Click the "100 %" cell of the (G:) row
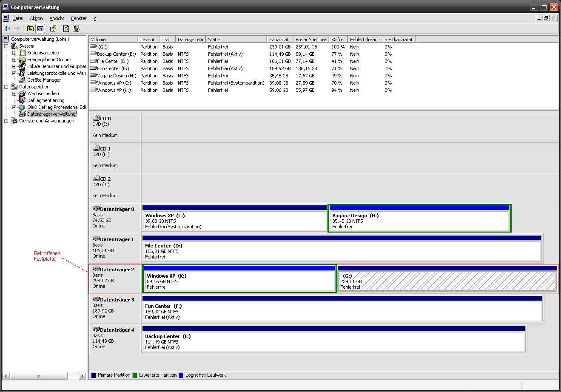 pos(338,47)
